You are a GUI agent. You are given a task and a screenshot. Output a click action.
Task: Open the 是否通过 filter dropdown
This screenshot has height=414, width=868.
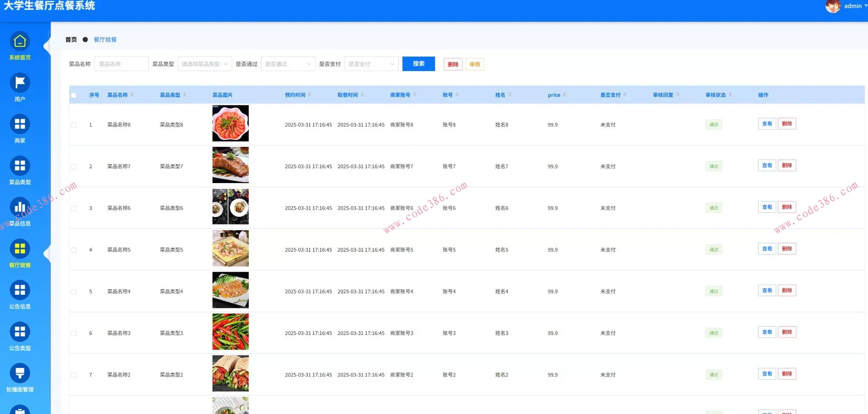click(x=288, y=64)
